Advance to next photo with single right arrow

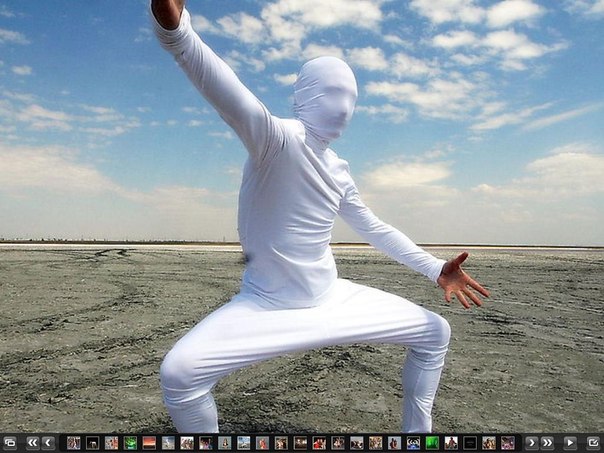coord(531,442)
